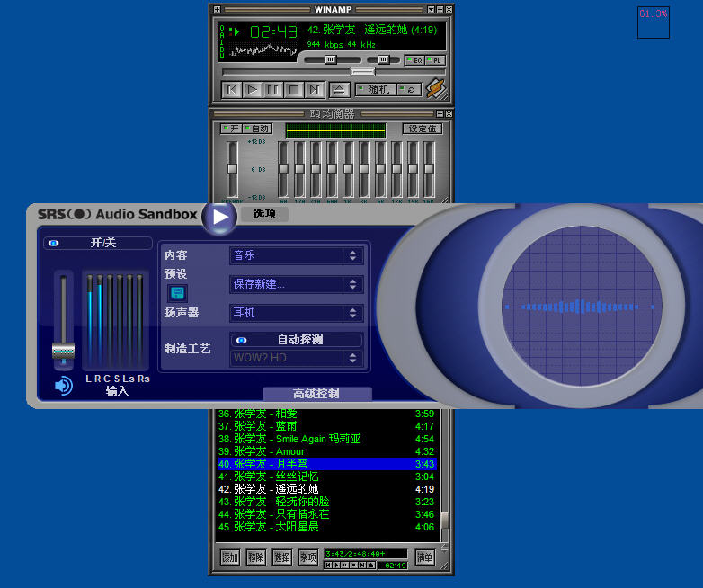
Task: Open the 扬声器 dropdown showing 耳机
Action: click(x=296, y=313)
